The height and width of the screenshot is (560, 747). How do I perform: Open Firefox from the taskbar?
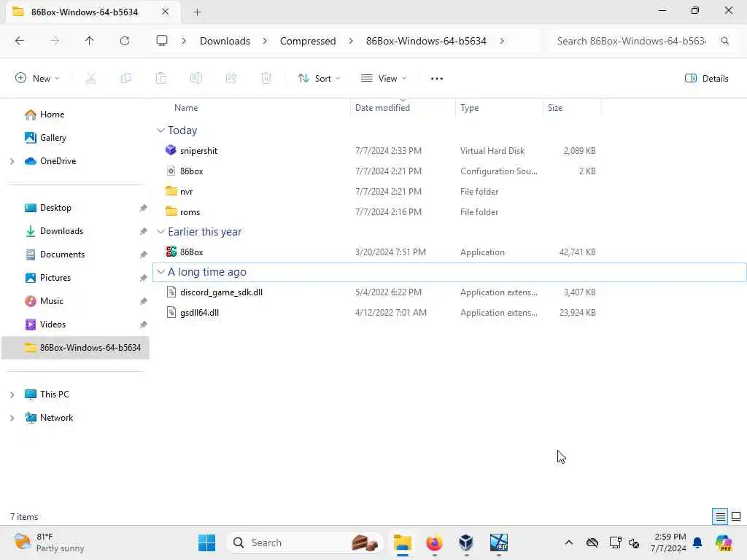[x=435, y=542]
